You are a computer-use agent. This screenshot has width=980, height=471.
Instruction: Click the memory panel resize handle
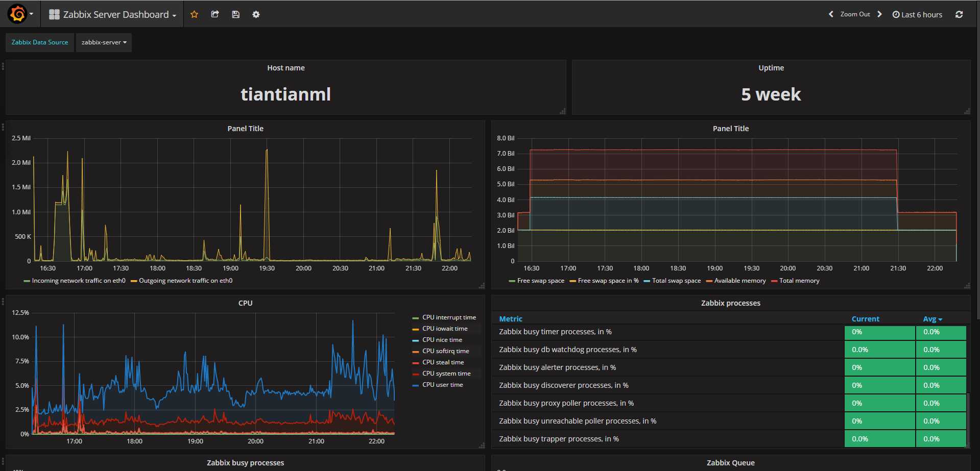967,286
